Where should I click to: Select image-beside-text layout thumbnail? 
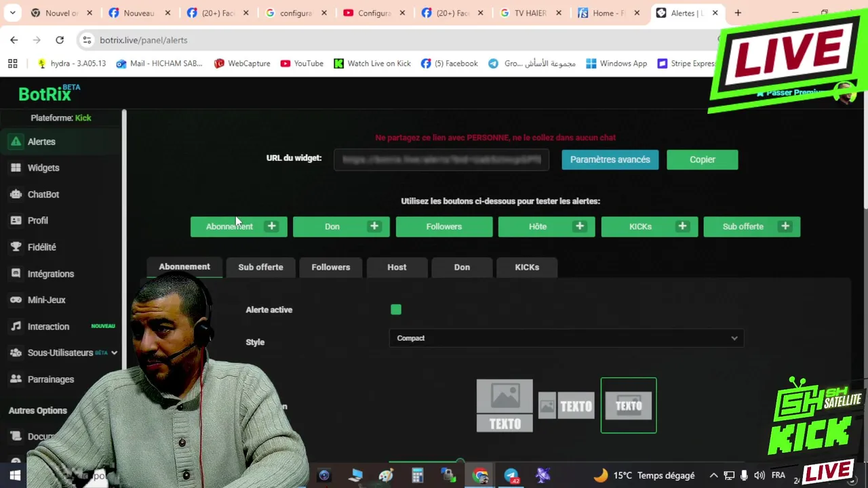pyautogui.click(x=566, y=406)
